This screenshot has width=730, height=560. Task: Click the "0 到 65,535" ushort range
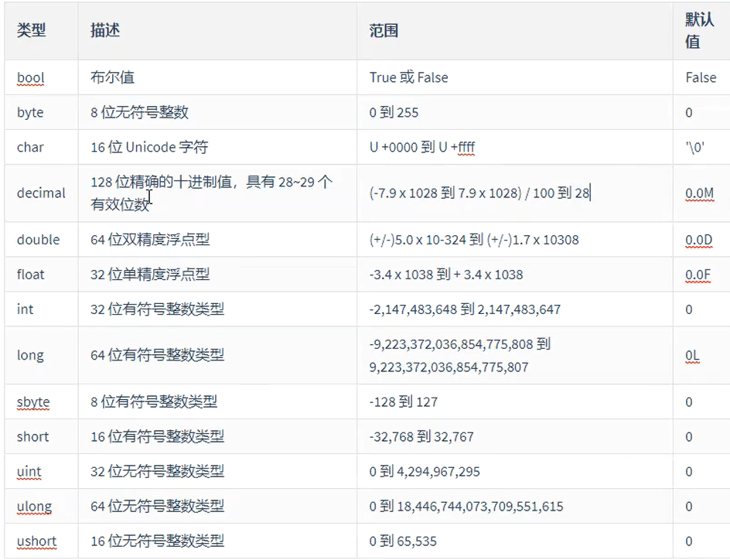point(408,541)
